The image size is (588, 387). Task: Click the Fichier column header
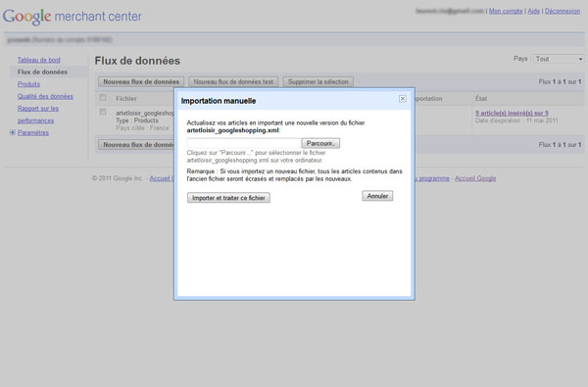click(x=126, y=99)
